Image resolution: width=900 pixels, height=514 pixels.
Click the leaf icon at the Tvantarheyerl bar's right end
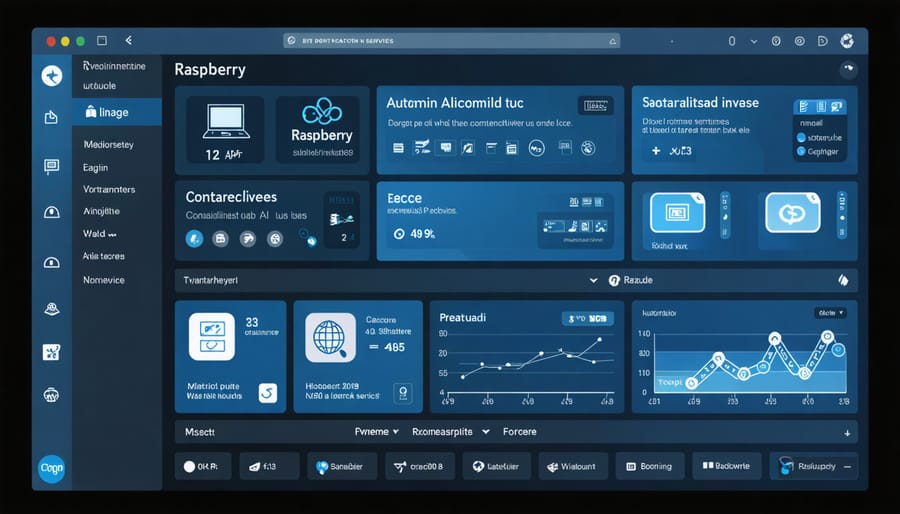click(843, 281)
